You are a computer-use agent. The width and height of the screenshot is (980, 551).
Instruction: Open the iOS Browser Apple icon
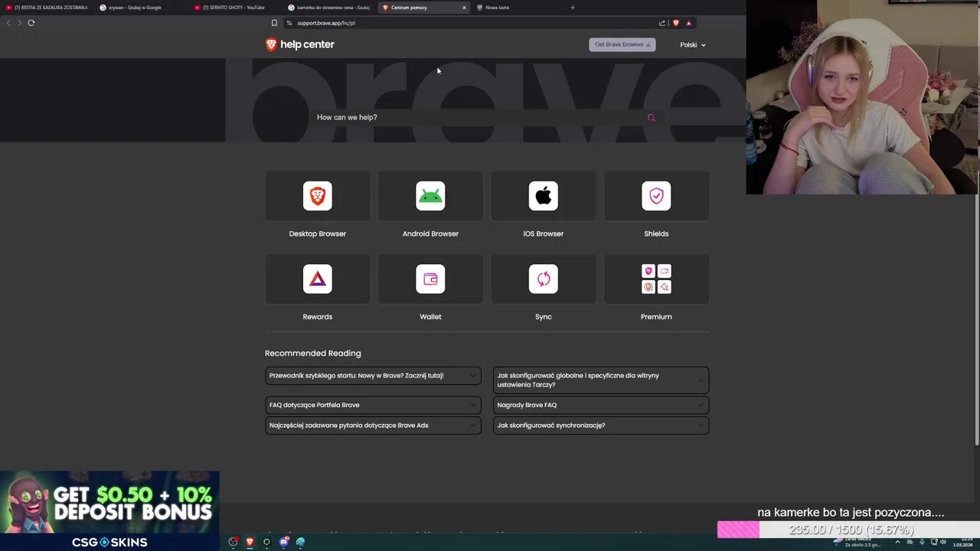pos(544,196)
